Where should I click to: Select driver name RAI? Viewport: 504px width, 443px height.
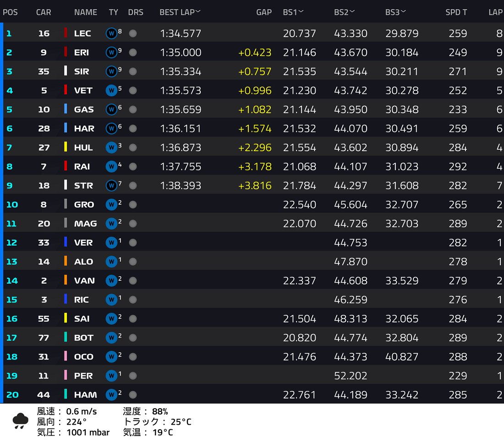point(82,167)
